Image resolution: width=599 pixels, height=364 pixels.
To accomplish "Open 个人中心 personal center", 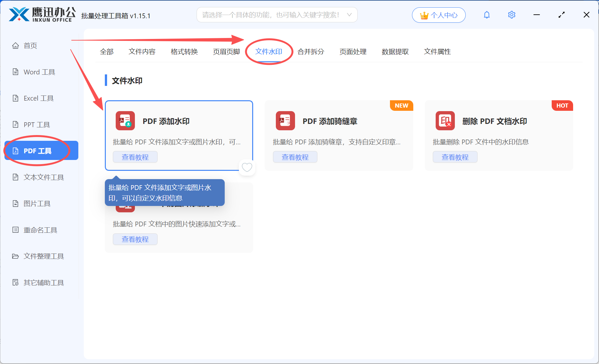I will [439, 15].
